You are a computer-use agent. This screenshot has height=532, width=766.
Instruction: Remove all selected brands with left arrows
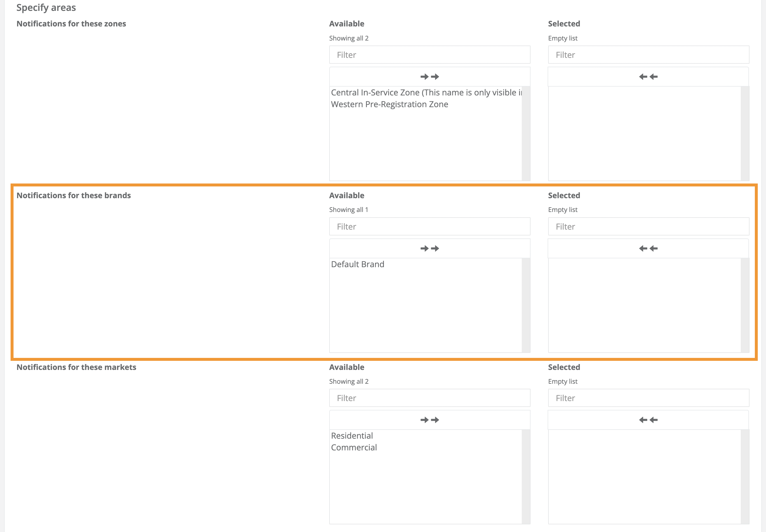click(x=648, y=248)
